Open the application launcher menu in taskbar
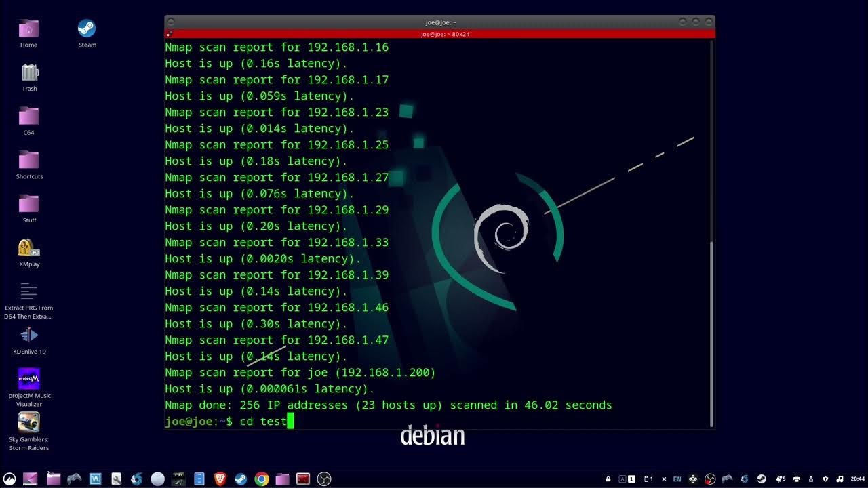The width and height of the screenshot is (868, 488). click(9, 479)
